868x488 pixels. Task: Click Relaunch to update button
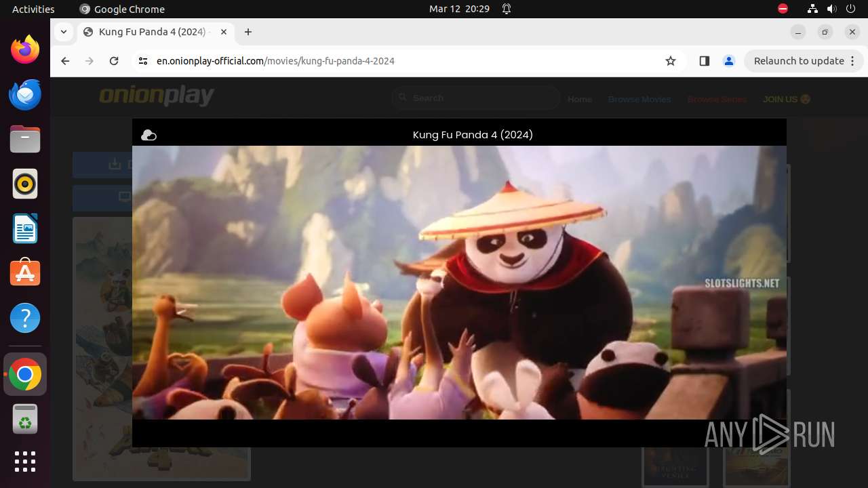pos(799,61)
